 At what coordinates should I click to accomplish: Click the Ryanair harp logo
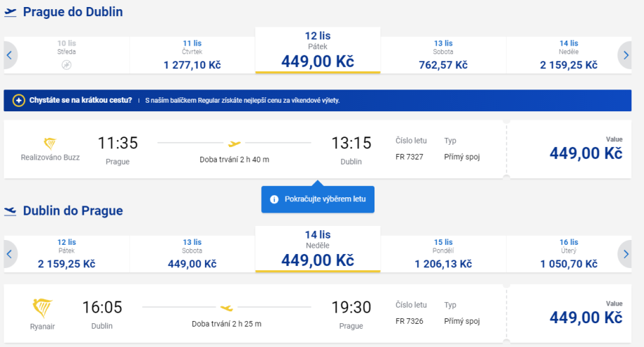43,307
